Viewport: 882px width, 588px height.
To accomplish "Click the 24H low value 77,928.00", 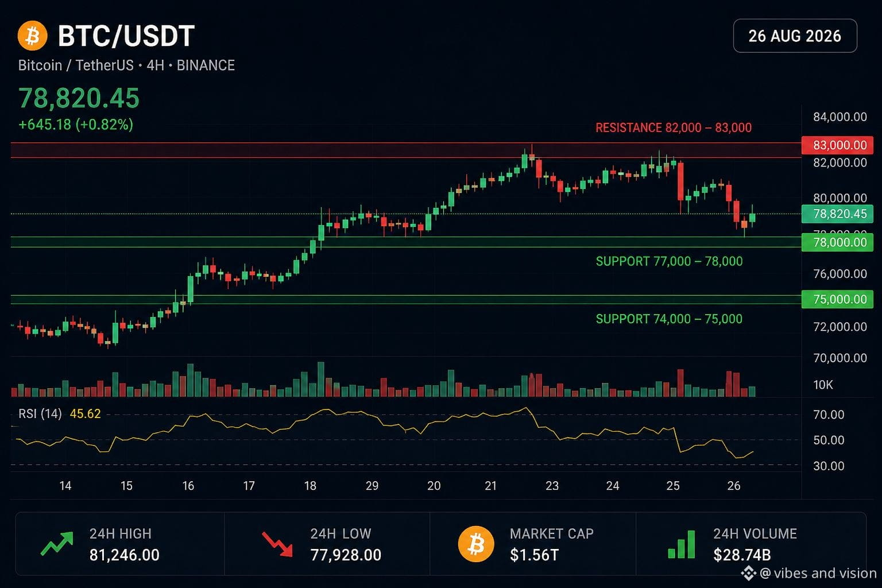I will (x=346, y=555).
